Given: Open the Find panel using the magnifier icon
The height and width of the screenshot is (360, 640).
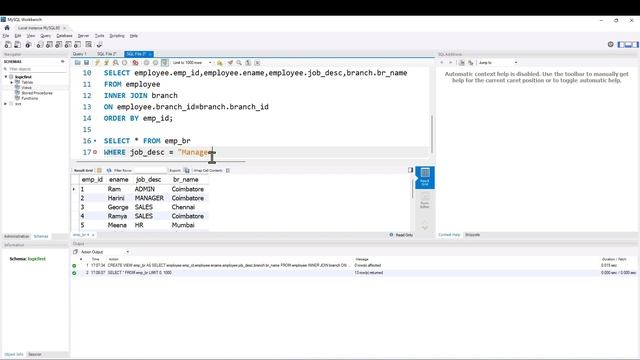Looking at the screenshot, I should tap(239, 62).
